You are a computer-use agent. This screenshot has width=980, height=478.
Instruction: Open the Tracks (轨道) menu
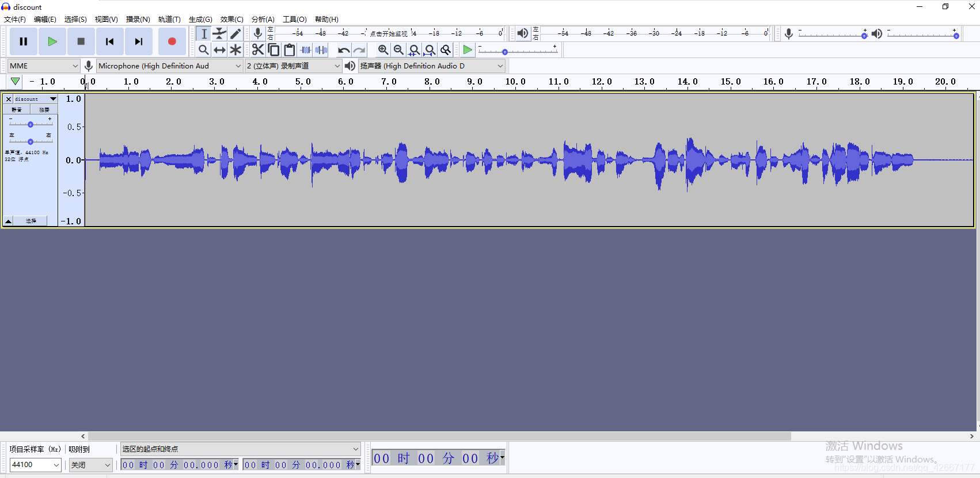[x=169, y=20]
